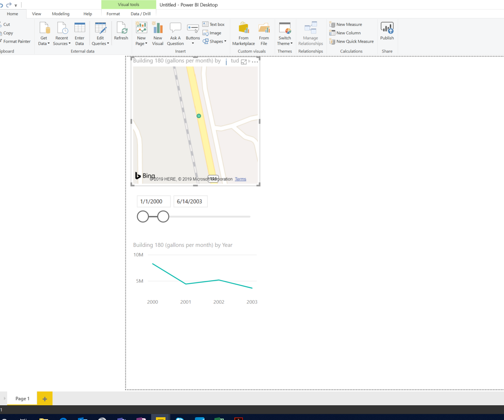Open the Terms link on the map
Image resolution: width=504 pixels, height=420 pixels.
pos(240,179)
